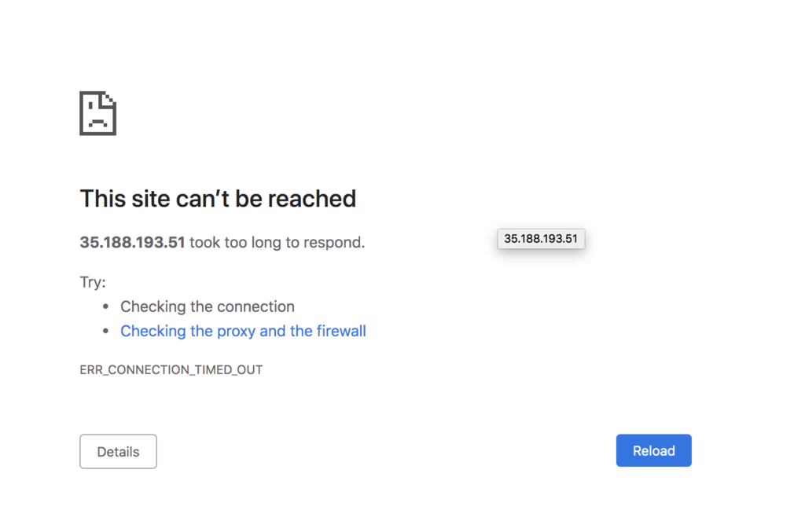Click folded corner of the sad page icon

coord(108,99)
